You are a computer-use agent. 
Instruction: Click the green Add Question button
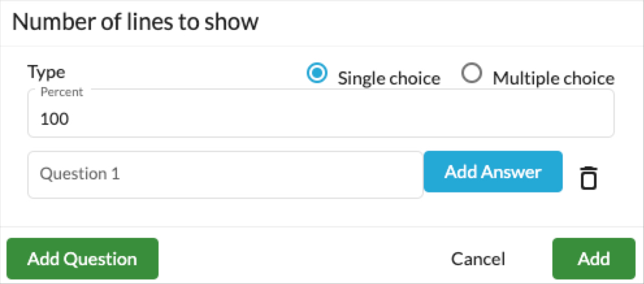(82, 259)
